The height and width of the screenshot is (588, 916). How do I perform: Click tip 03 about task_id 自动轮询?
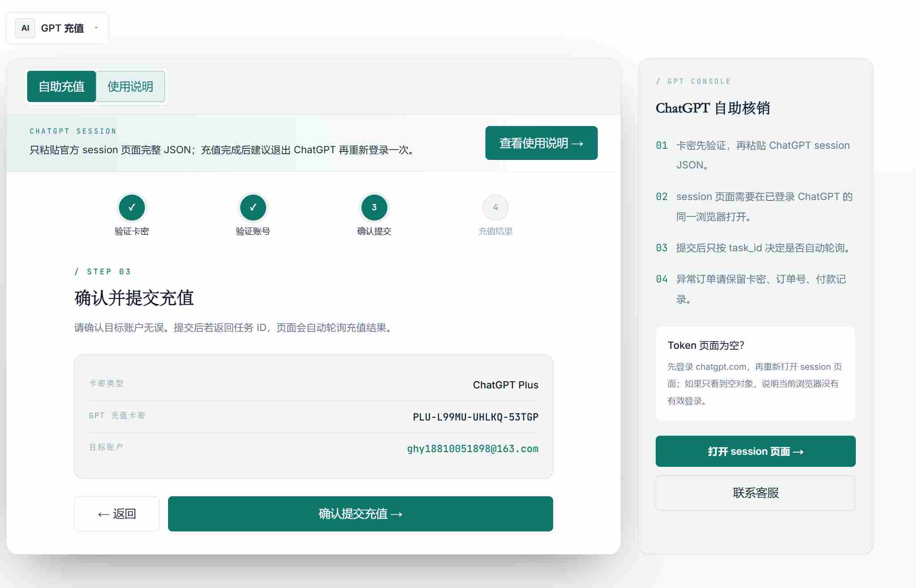(x=764, y=248)
